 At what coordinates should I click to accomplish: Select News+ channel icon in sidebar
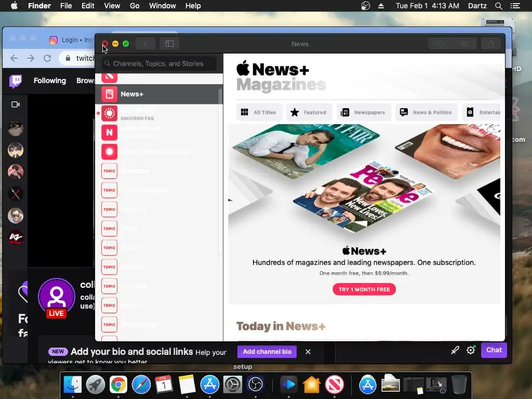click(x=109, y=94)
